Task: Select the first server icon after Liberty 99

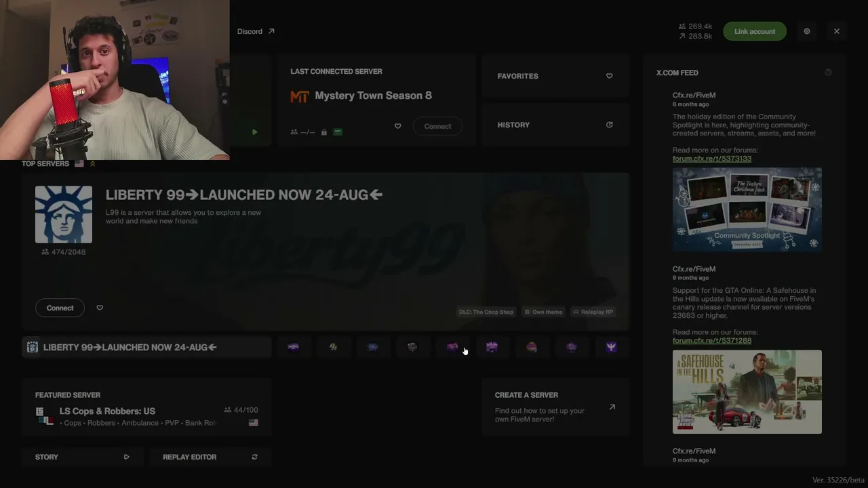Action: point(294,347)
